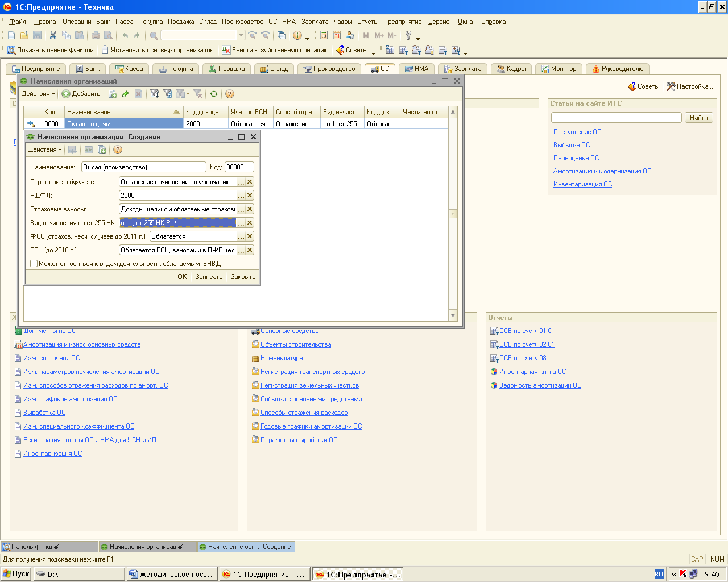
Task: Click Показать панель функций toolbar button
Action: (51, 50)
